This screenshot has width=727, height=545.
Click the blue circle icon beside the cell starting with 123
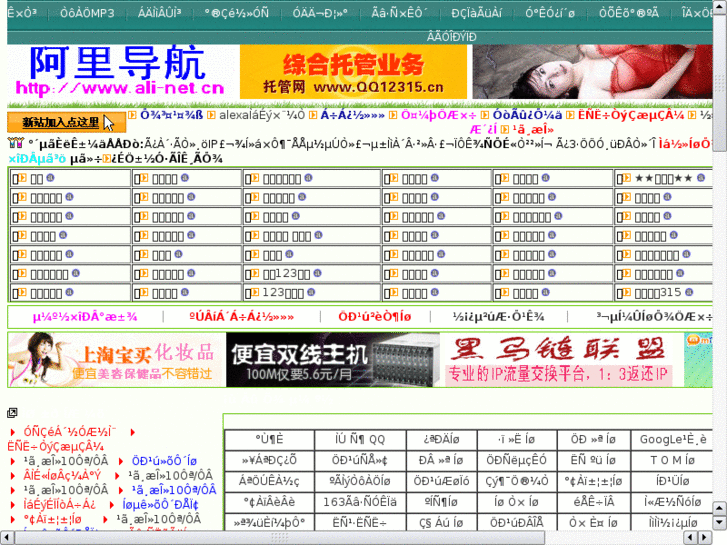coord(311,292)
